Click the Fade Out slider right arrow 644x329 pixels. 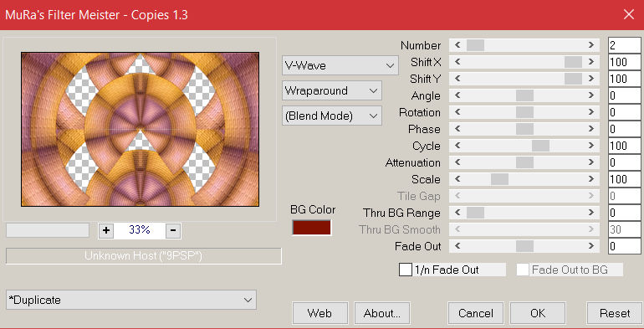tap(591, 246)
